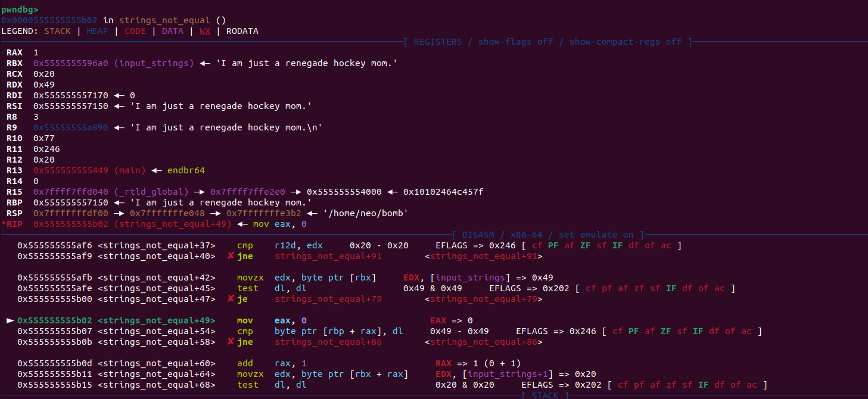Click the red X beside je at strings_not_equal+47
868x399 pixels.
coord(231,299)
